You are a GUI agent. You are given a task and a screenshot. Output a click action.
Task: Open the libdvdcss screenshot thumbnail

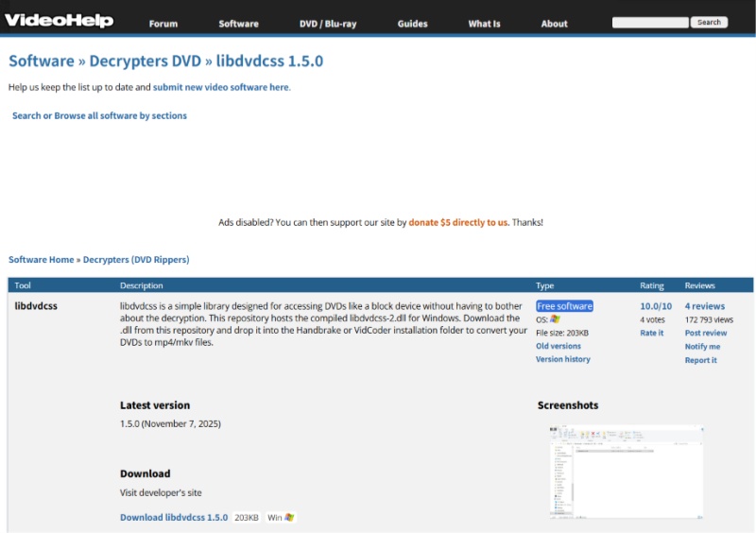click(627, 473)
